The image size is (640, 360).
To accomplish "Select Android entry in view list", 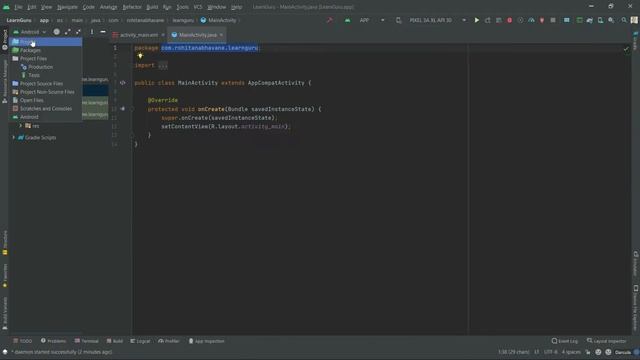I will (x=45, y=117).
